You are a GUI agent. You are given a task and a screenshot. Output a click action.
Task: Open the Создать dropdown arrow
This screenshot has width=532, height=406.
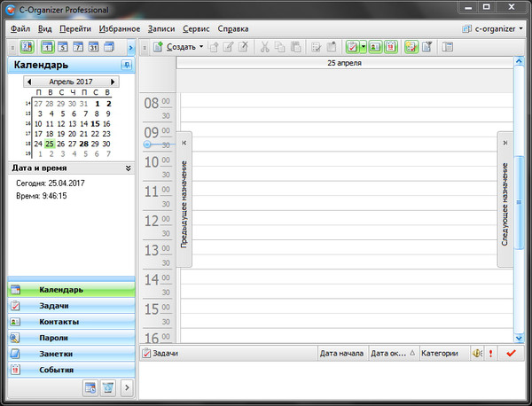[201, 46]
